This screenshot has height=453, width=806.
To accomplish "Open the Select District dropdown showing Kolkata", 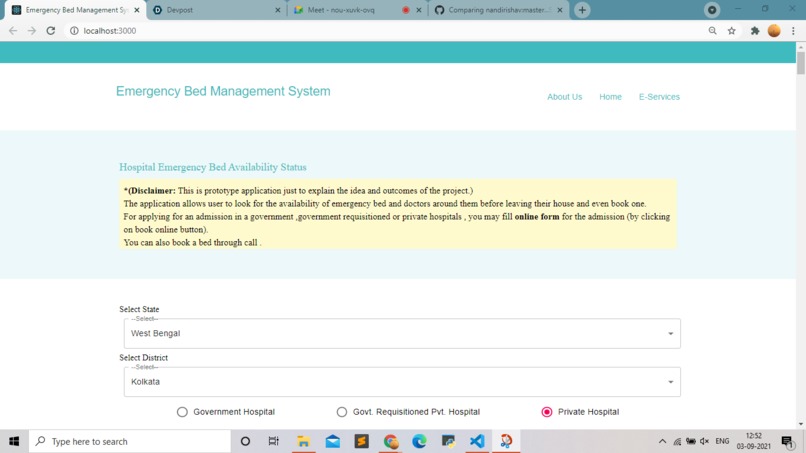I will point(402,382).
